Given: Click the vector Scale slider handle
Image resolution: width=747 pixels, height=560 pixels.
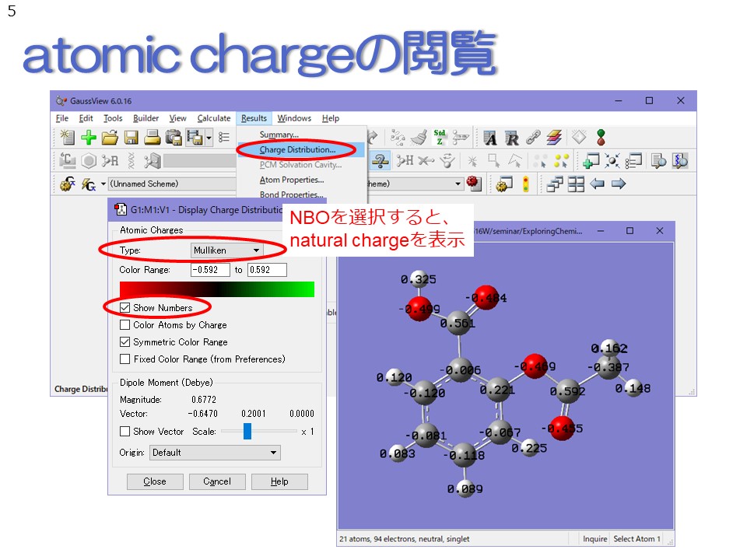Looking at the screenshot, I should [247, 432].
